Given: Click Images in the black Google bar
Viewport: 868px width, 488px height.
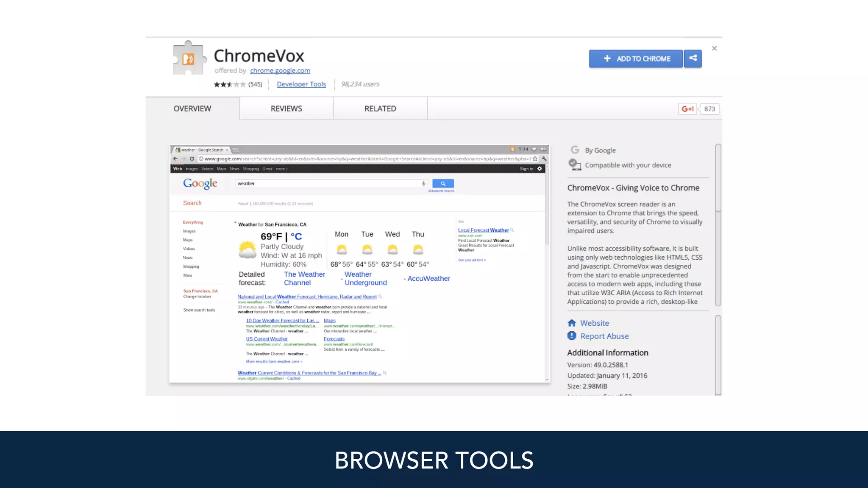Looking at the screenshot, I should [x=192, y=169].
